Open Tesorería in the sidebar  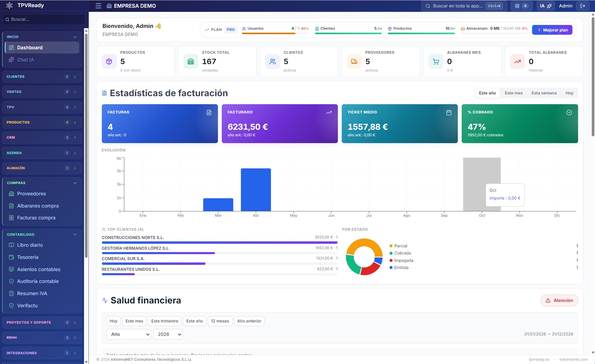42,257
